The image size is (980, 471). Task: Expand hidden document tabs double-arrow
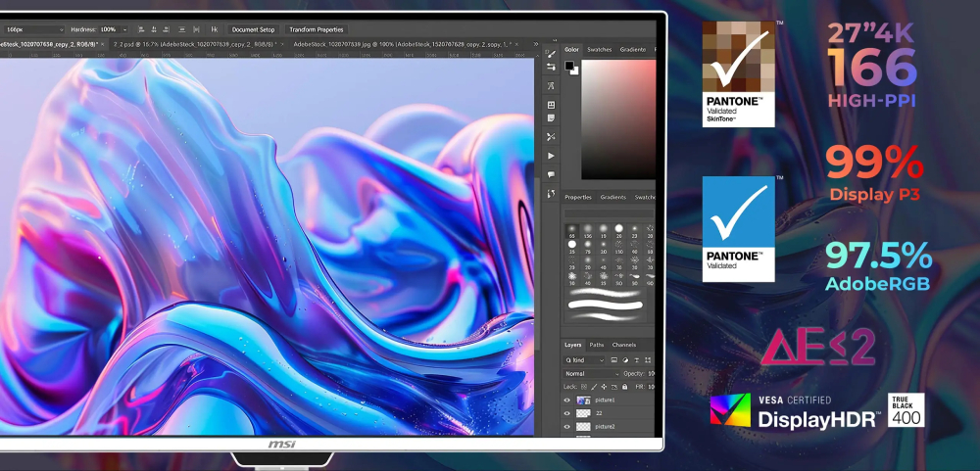(x=536, y=44)
